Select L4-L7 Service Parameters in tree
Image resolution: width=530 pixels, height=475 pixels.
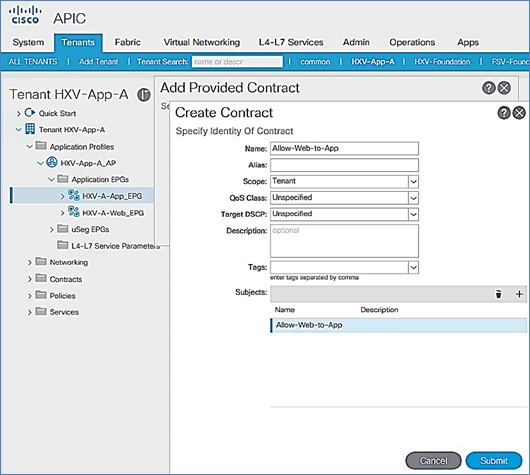tap(116, 246)
